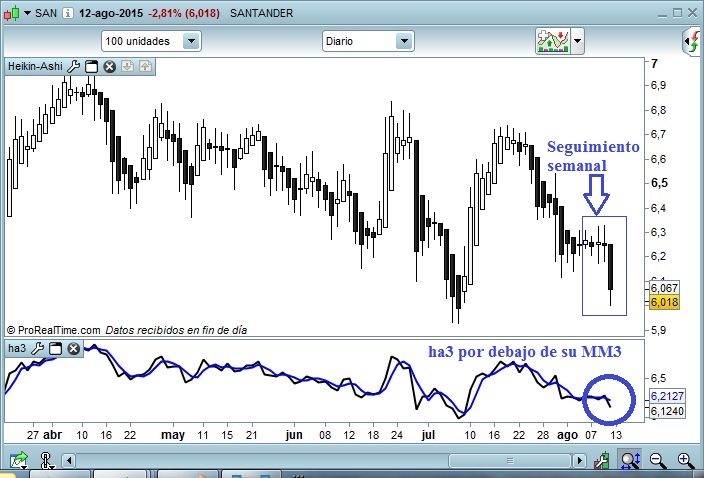Click ha3 panel window icon
704x478 pixels.
tap(55, 348)
